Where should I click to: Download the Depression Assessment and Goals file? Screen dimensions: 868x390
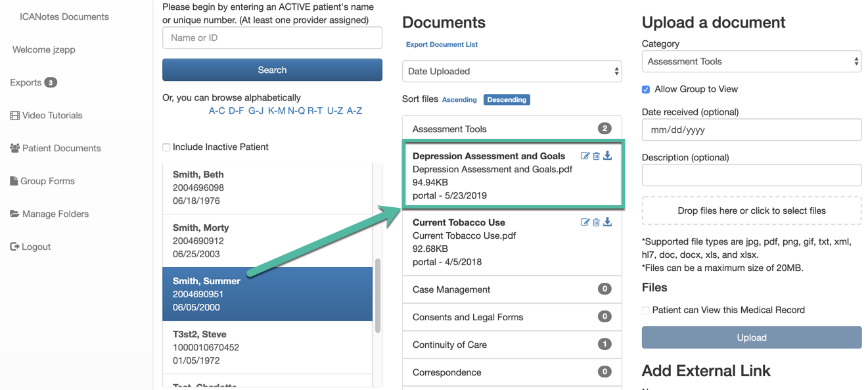[607, 156]
